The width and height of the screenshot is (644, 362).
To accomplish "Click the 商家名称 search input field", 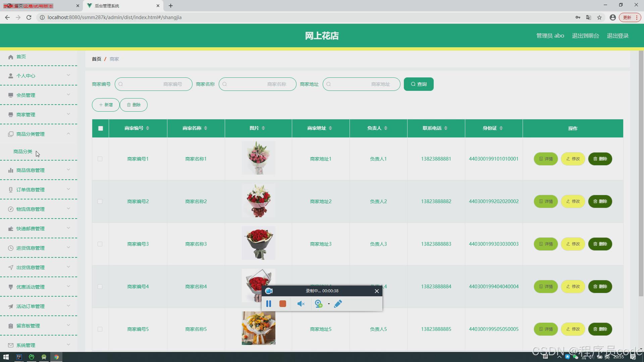I will point(257,84).
